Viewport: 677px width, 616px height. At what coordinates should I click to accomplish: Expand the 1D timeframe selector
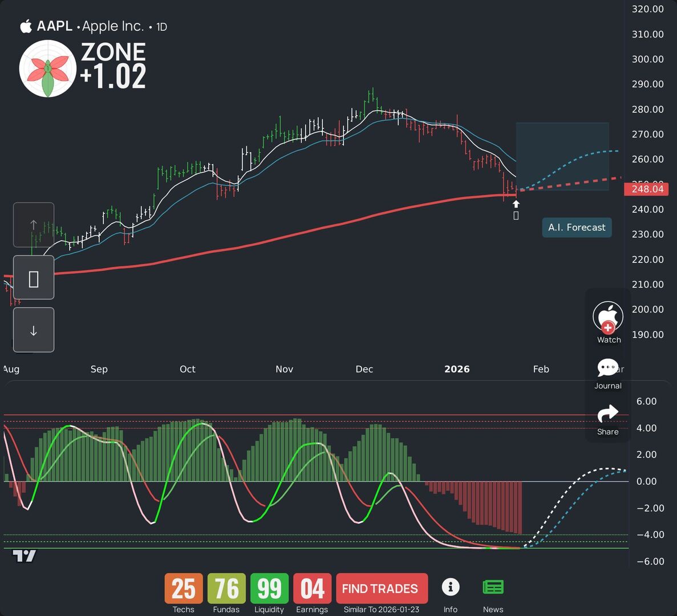coord(161,26)
